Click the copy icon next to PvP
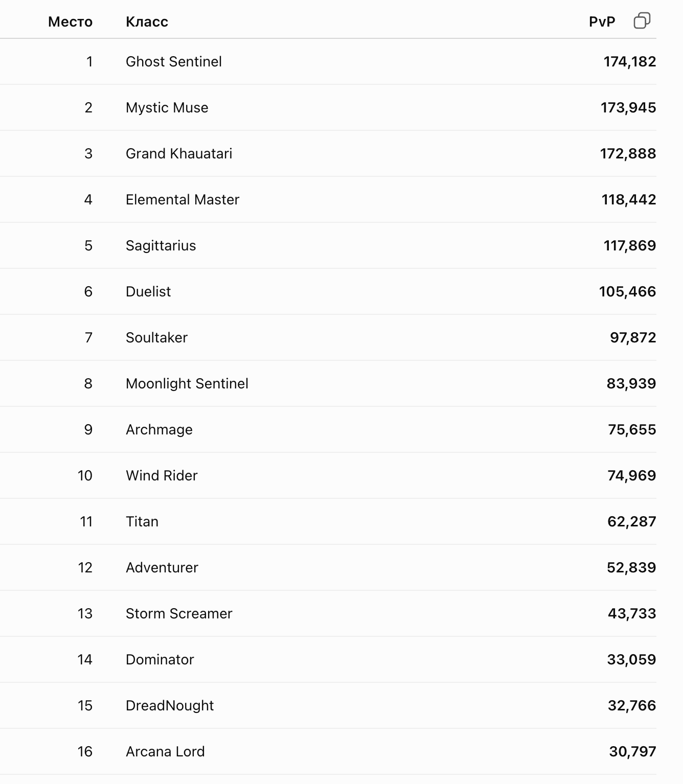 [x=642, y=21]
